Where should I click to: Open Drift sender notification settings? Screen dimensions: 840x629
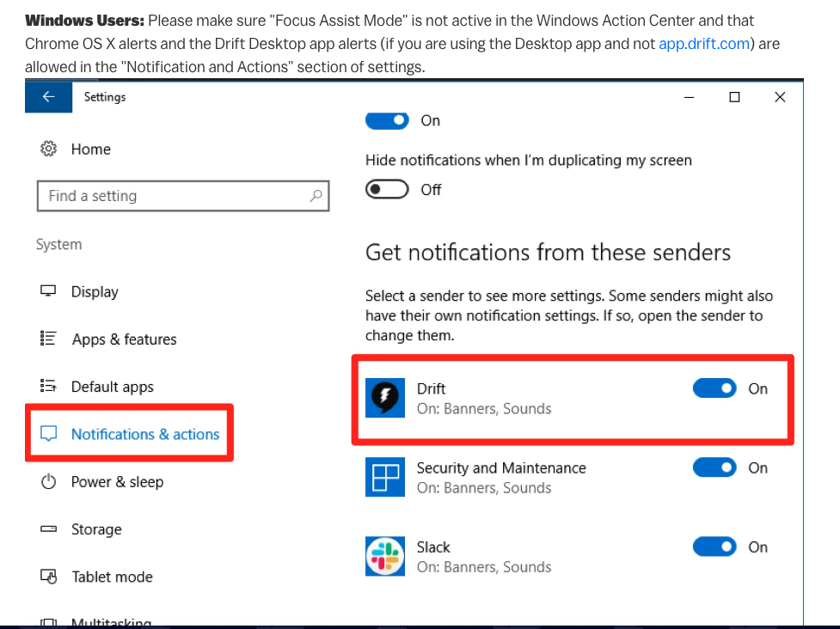431,388
